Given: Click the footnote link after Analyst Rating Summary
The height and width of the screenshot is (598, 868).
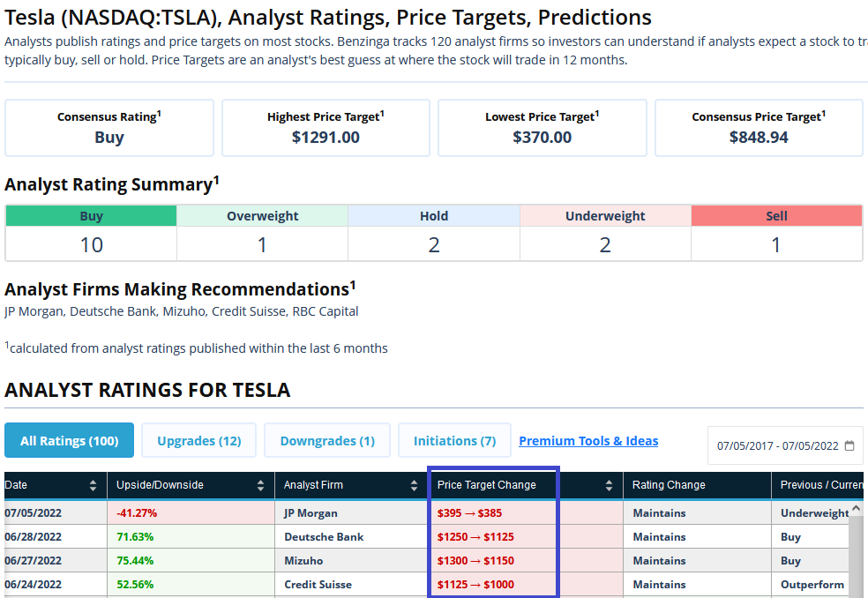Looking at the screenshot, I should click(216, 179).
